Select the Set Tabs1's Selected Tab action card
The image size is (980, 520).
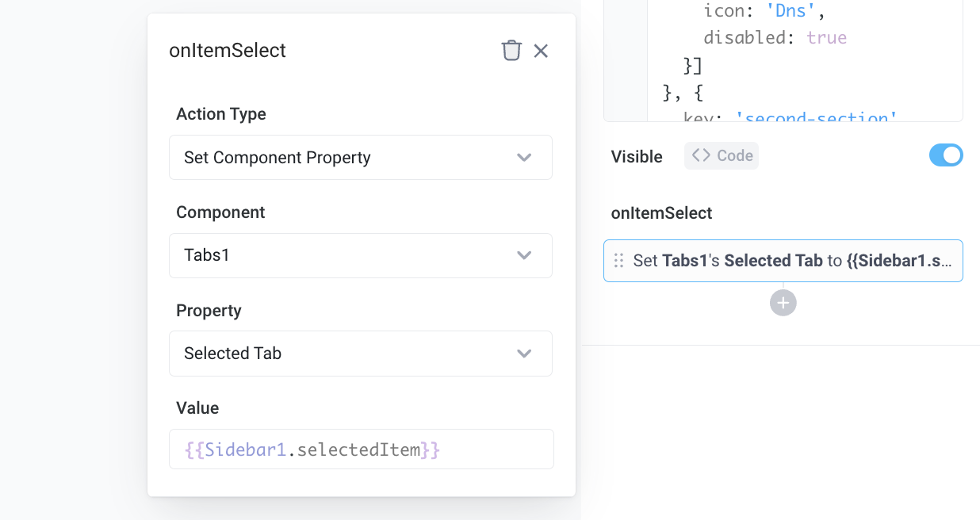(x=783, y=260)
